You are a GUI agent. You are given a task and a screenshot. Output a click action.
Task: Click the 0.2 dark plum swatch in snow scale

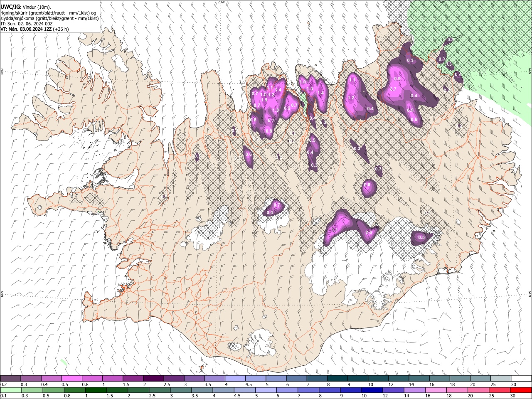pos(10,379)
